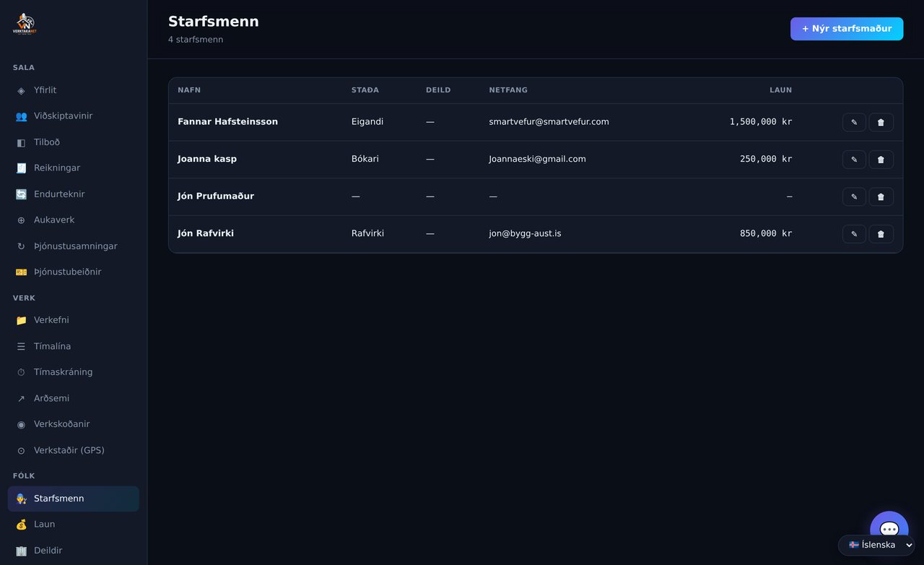Delete Jón Rafvirki with trash icon
The width and height of the screenshot is (924, 565).
click(881, 234)
